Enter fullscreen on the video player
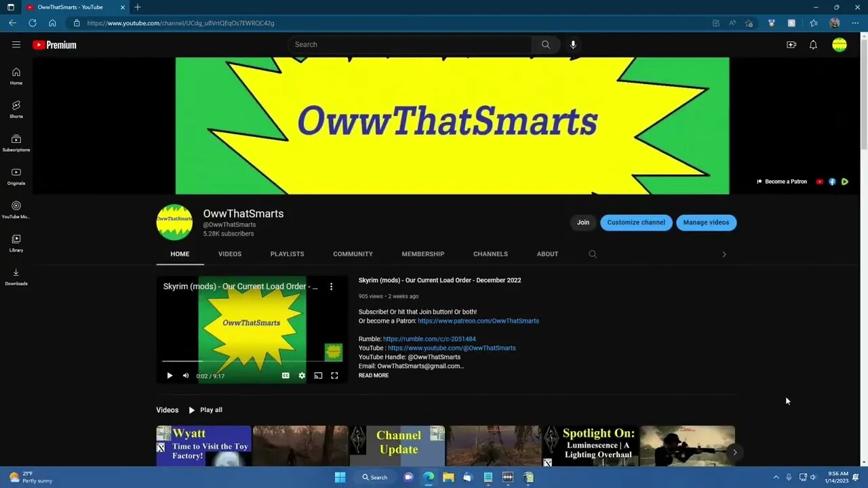Viewport: 868px width, 488px height. pyautogui.click(x=334, y=375)
